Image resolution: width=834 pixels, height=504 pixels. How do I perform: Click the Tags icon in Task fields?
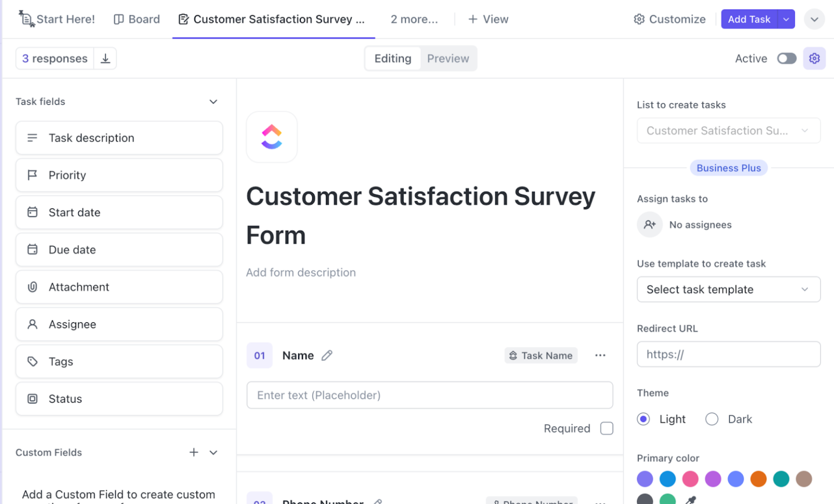[x=33, y=361]
